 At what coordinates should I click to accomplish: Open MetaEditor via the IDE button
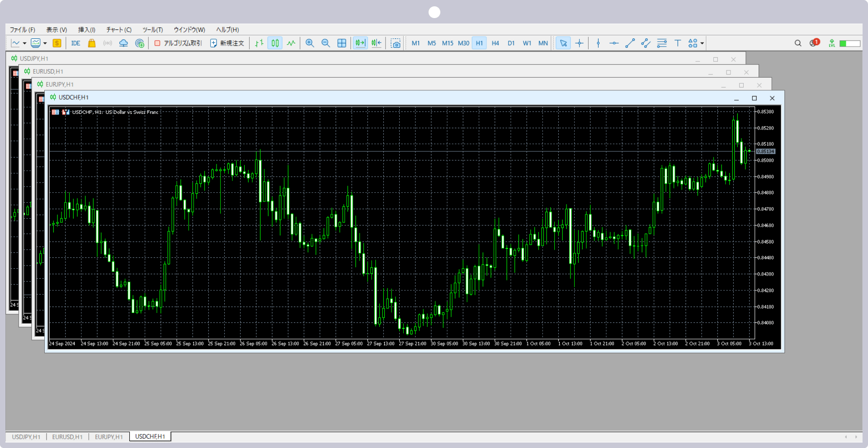[x=75, y=43]
